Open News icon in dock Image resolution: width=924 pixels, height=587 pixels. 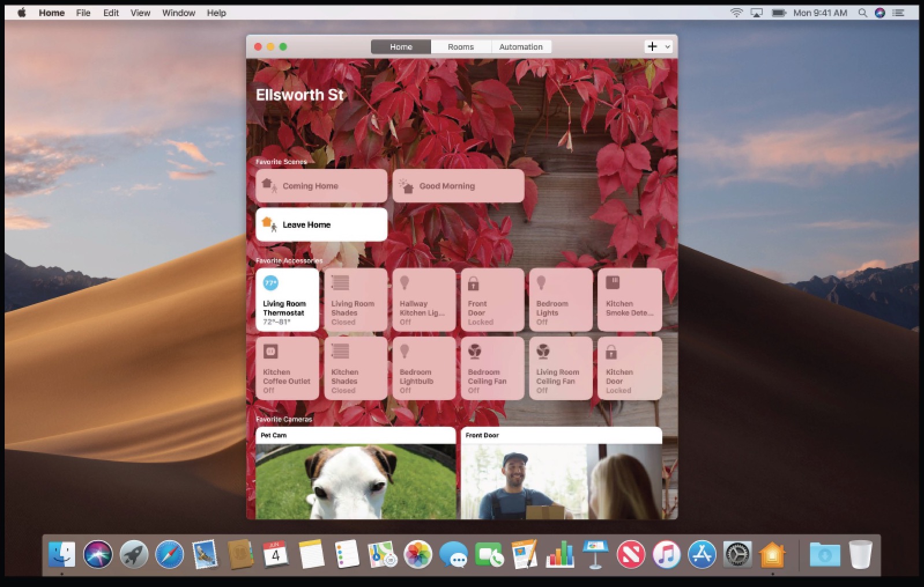point(631,555)
